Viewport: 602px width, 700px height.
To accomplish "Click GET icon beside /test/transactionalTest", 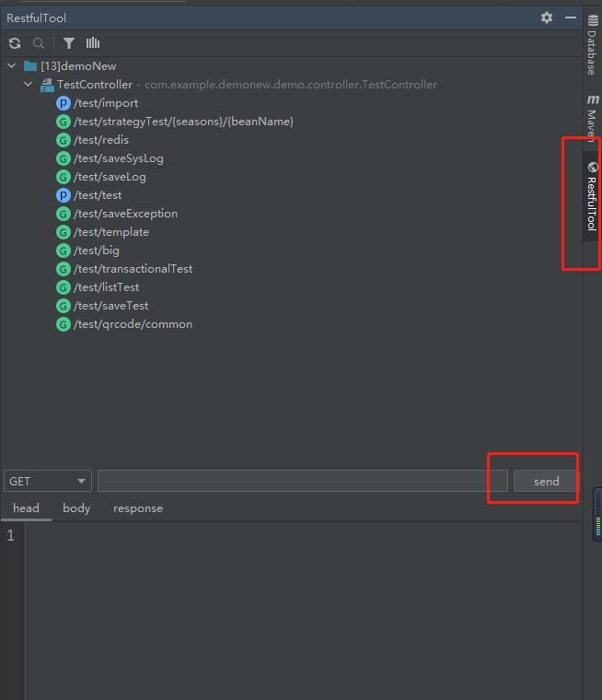I will 64,269.
